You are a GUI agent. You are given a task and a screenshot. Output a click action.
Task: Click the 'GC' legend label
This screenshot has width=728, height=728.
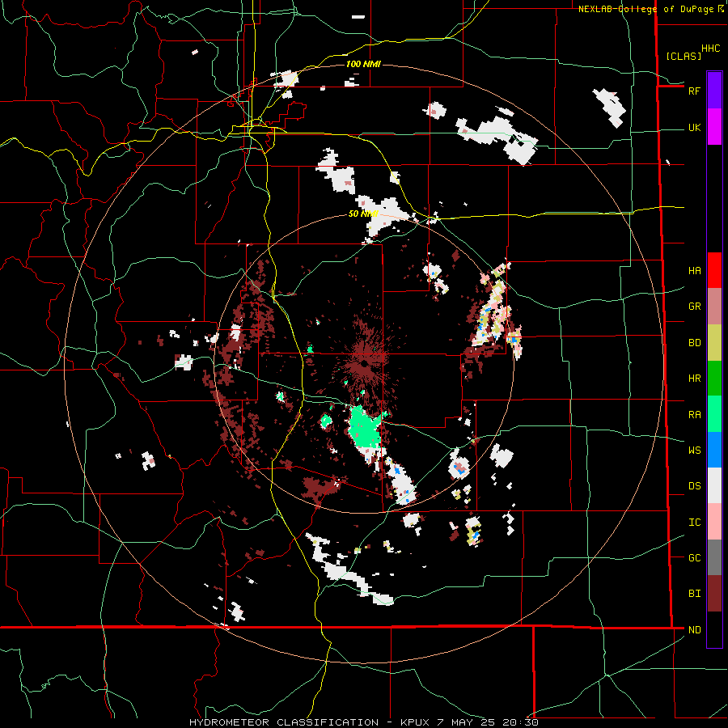point(694,557)
